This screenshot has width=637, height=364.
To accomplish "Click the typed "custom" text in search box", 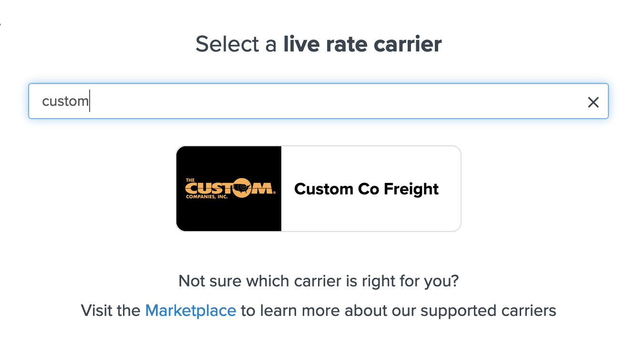I will pos(65,101).
